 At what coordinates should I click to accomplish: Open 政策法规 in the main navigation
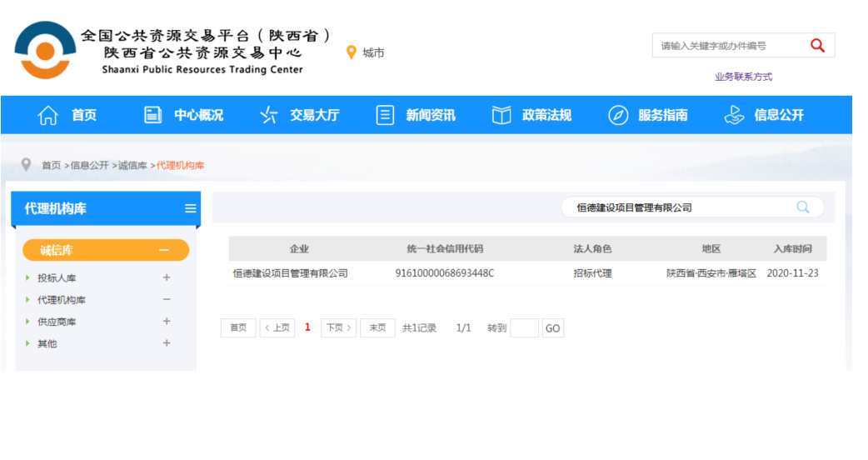pos(547,115)
